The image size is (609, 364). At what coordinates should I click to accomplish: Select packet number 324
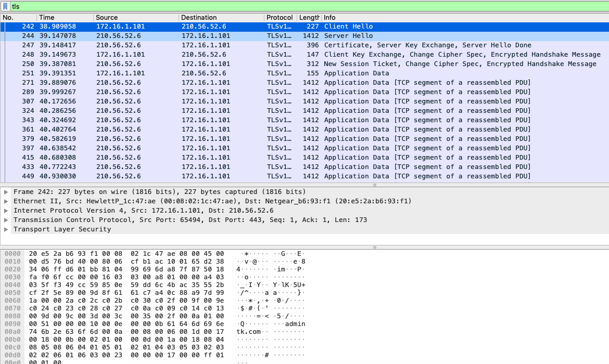click(x=304, y=111)
